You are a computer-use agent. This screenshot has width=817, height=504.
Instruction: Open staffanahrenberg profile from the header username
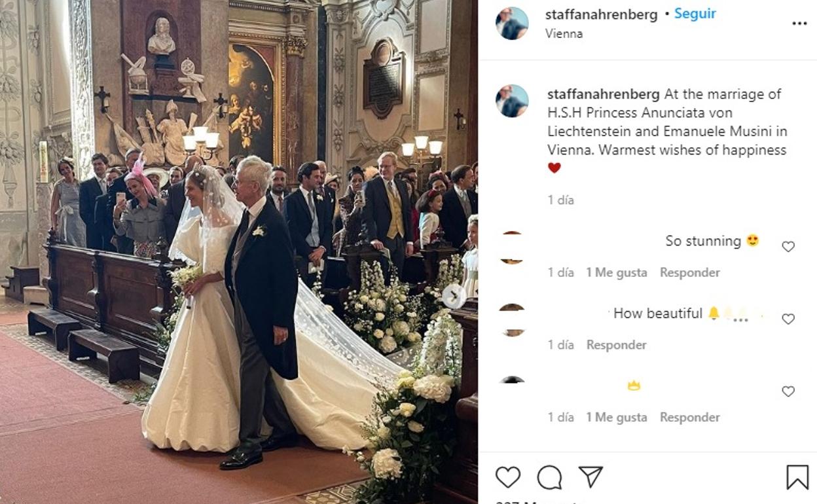point(601,14)
